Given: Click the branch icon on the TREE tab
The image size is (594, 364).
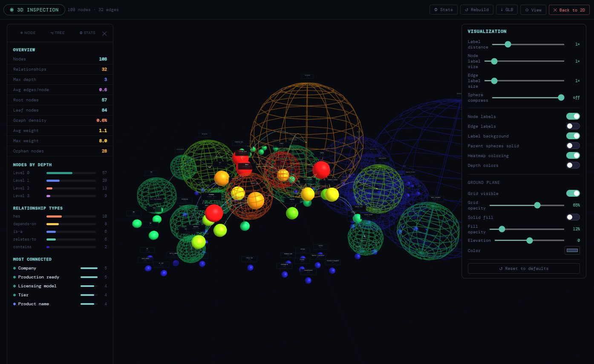Looking at the screenshot, I should tap(52, 33).
